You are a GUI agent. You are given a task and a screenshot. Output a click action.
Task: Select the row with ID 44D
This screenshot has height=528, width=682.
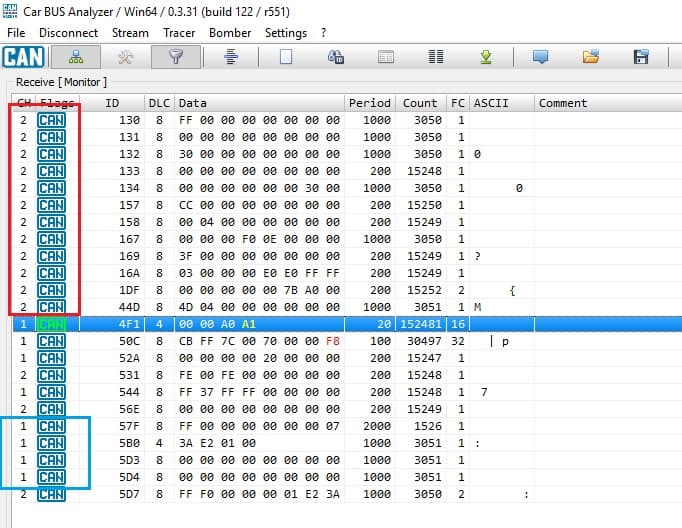[x=347, y=307]
